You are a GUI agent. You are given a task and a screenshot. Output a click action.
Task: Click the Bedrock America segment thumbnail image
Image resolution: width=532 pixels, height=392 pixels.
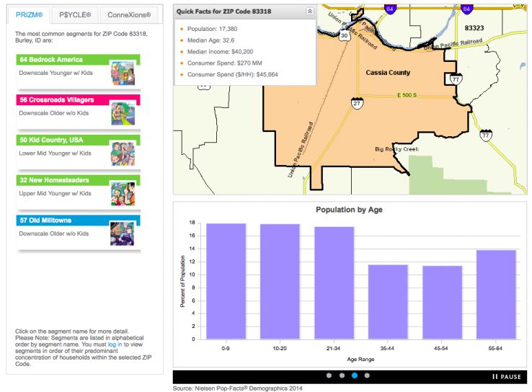[122, 73]
